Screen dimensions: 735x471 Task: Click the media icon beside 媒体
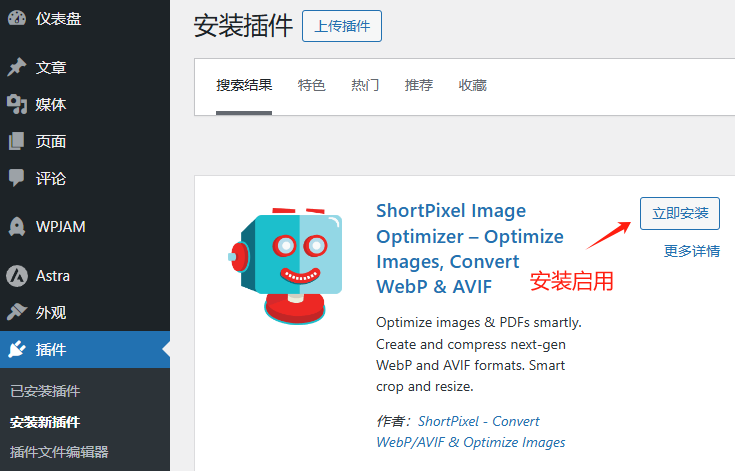[16, 105]
